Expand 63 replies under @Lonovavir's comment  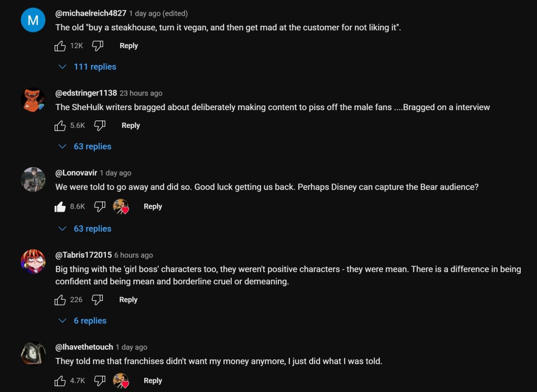click(85, 229)
